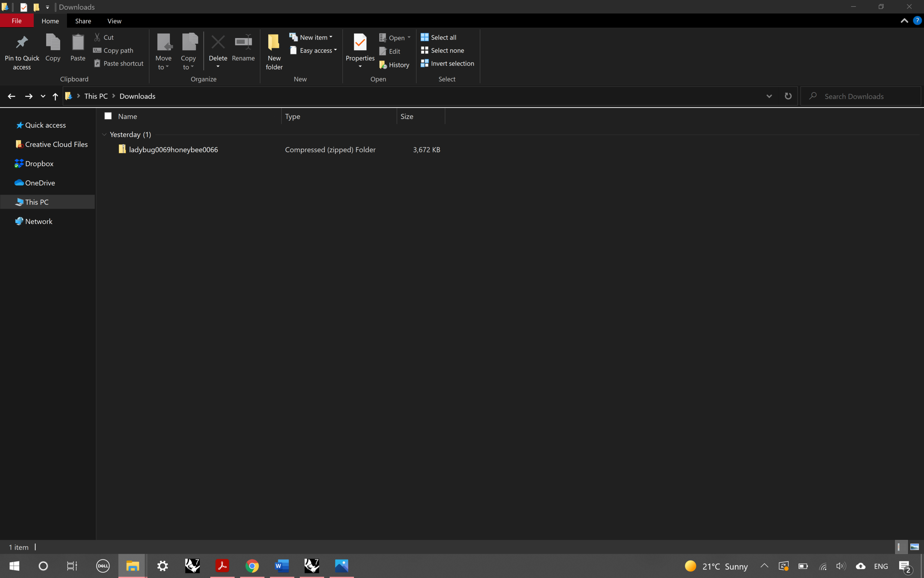
Task: Click the New folder icon
Action: coord(274,43)
